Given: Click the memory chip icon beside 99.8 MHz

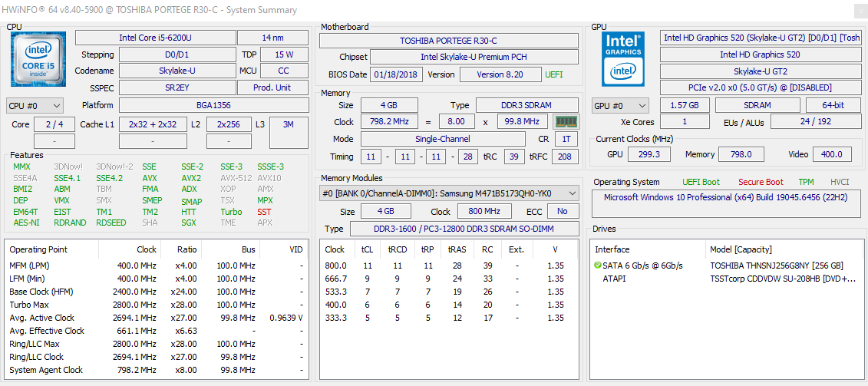Looking at the screenshot, I should pyautogui.click(x=566, y=122).
